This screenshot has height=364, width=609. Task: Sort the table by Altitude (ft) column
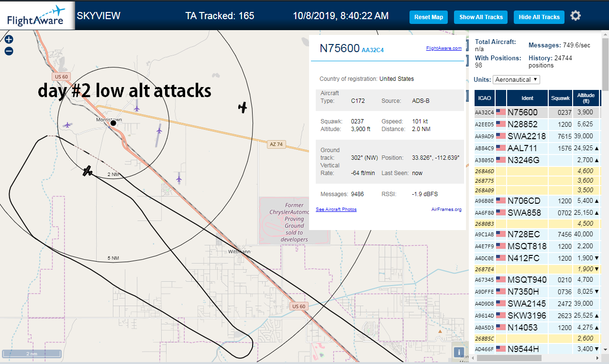[586, 98]
